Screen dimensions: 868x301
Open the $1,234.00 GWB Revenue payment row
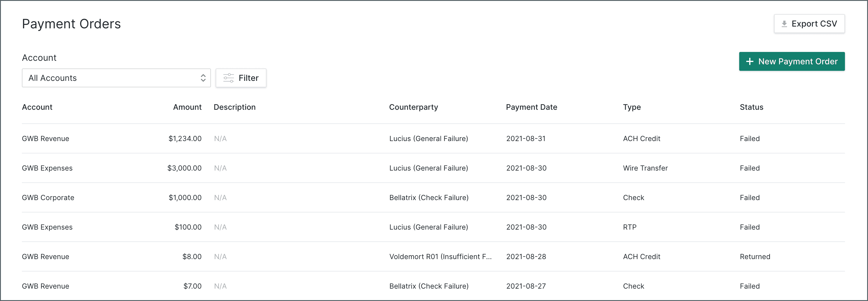[185, 139]
